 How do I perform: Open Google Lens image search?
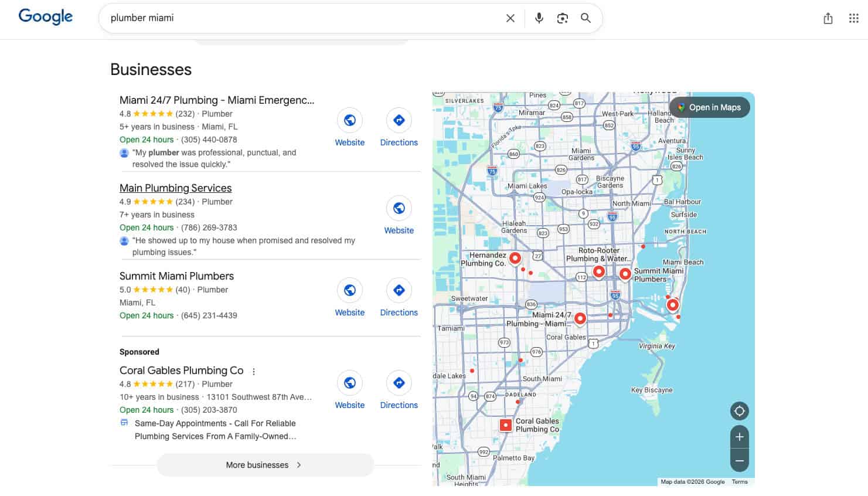[x=562, y=18]
